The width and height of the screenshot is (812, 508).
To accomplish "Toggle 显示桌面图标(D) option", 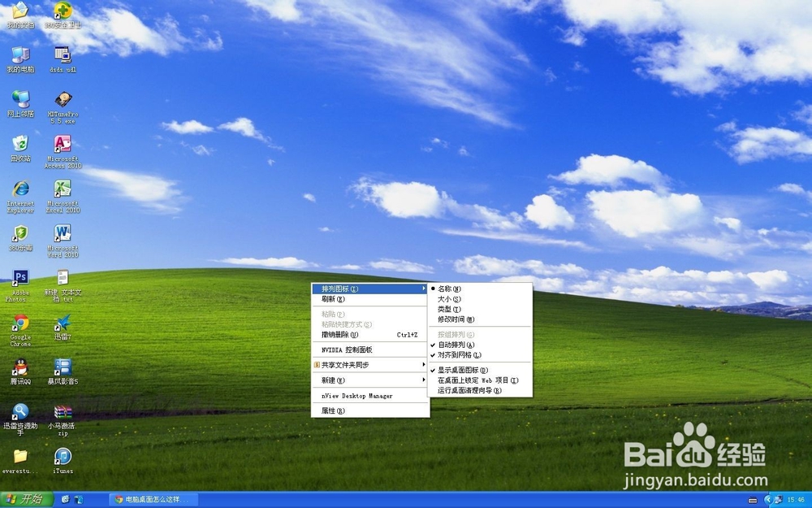I will 480,370.
